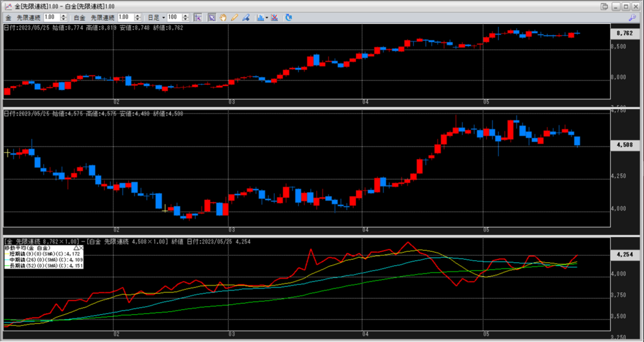Image resolution: width=644 pixels, height=342 pixels.
Task: Click 先限連続 label next to 金
Action: point(28,18)
